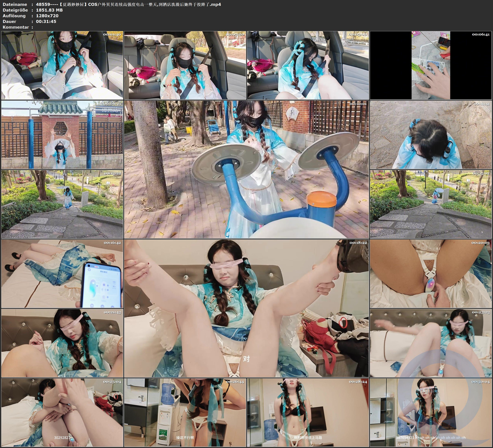493x448 pixels.
Task: Click the 00:06:41 frame with black bars
Action: click(431, 65)
